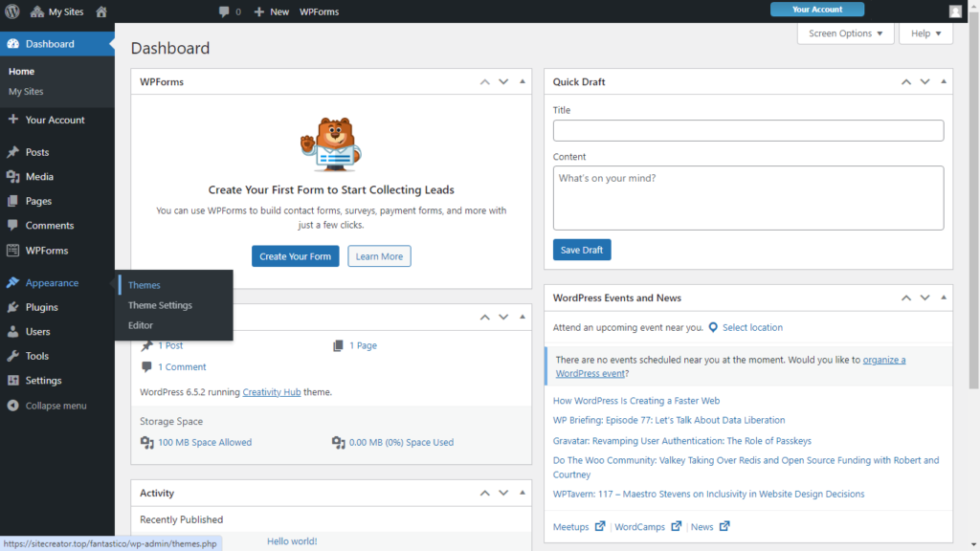980x551 pixels.
Task: Open the user avatar in top right
Action: (955, 11)
